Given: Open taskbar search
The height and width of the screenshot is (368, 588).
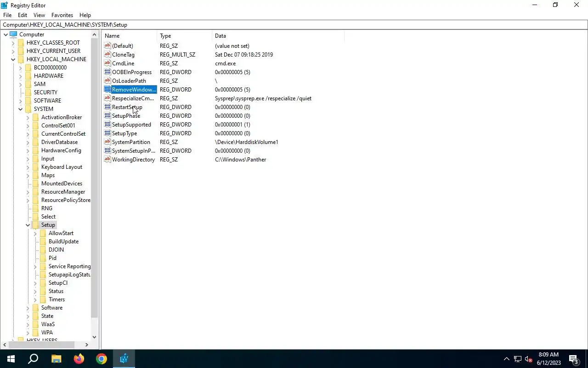Looking at the screenshot, I should point(33,359).
